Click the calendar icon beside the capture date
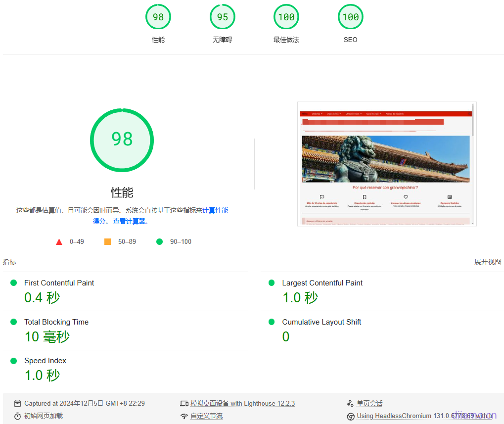This screenshot has width=504, height=424. click(18, 404)
